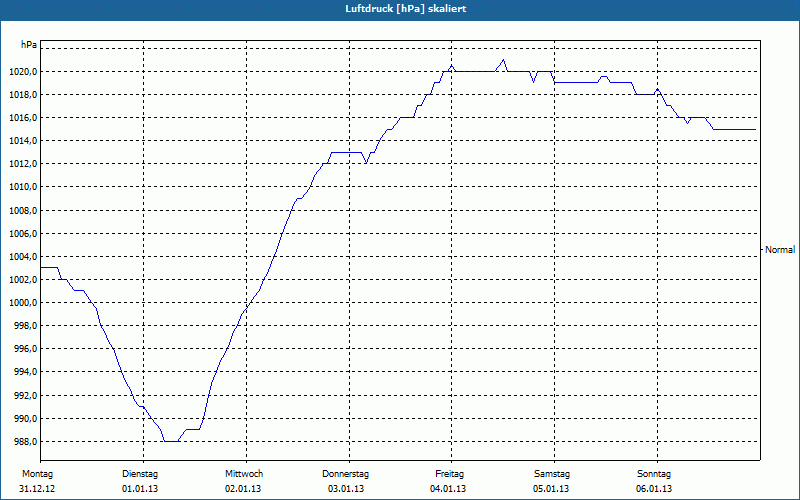Click the Donnerstag day label
This screenshot has width=800, height=500.
point(346,474)
